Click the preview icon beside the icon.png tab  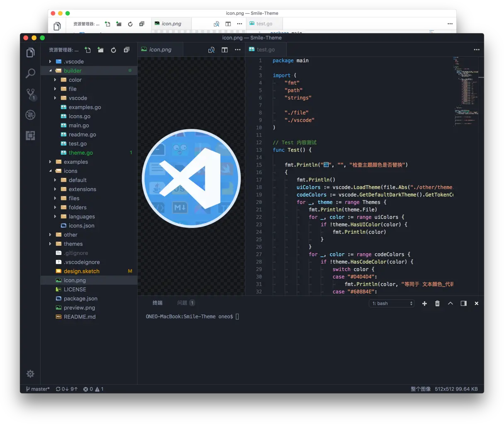[211, 50]
